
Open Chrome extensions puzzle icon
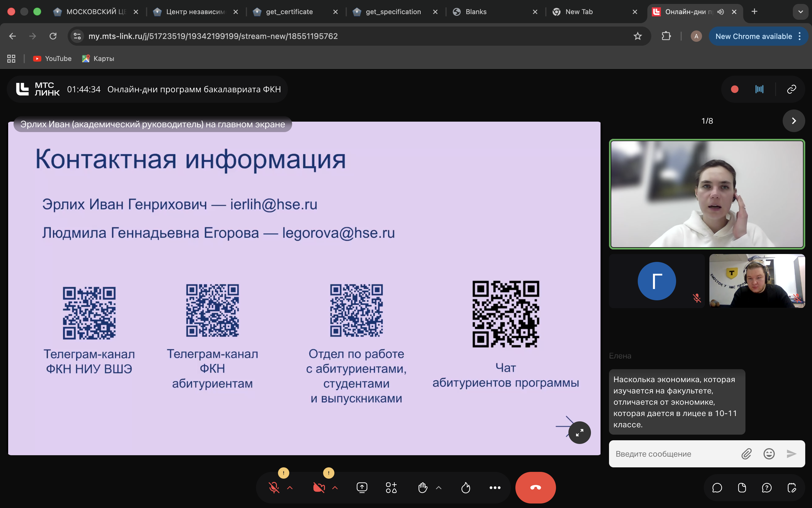666,36
